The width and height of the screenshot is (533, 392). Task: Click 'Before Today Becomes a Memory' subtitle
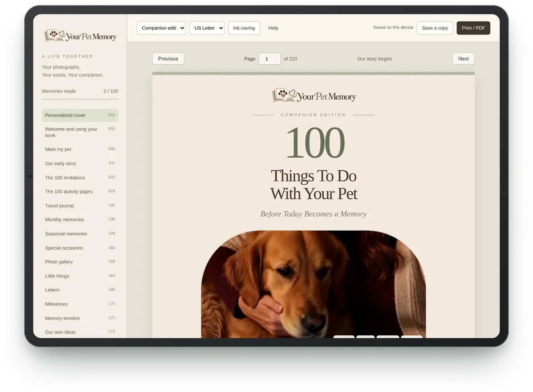tap(314, 214)
